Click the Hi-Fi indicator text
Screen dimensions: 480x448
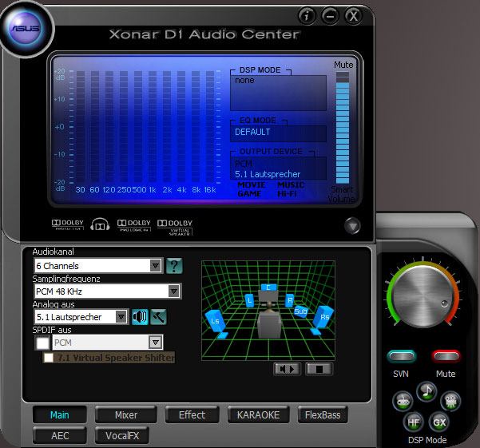pos(288,194)
